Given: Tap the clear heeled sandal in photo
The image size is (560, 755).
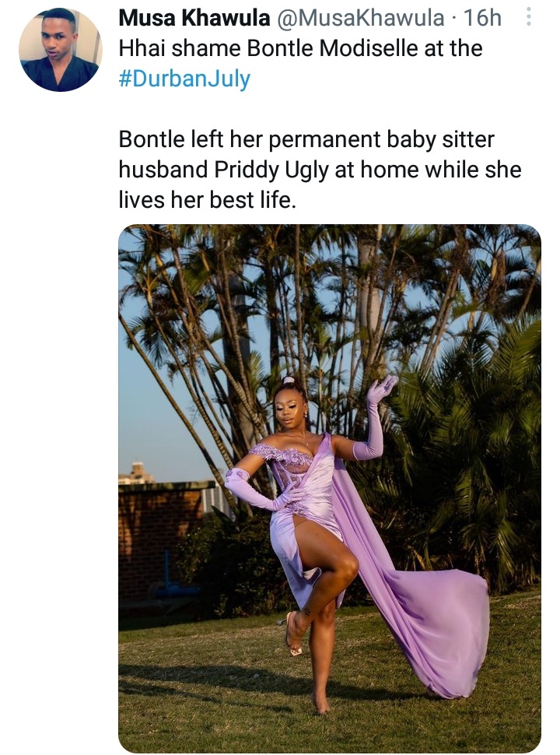Looking at the screenshot, I should point(292,634).
